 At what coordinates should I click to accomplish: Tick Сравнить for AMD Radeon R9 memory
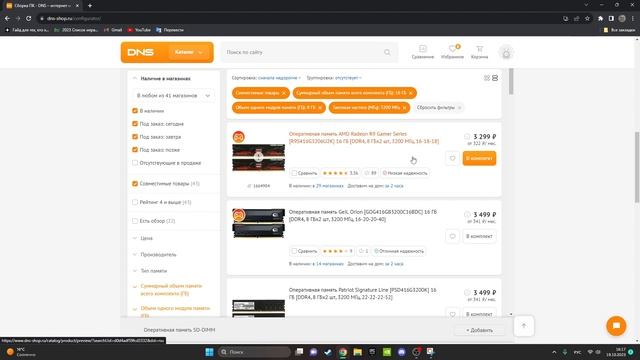[x=294, y=173]
